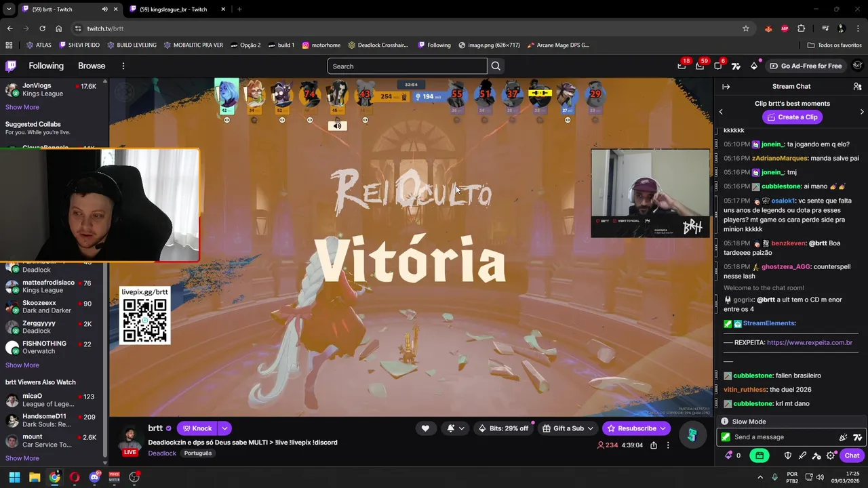Viewport: 868px width, 488px height.
Task: Click Bits: 29% off button
Action: click(503, 428)
